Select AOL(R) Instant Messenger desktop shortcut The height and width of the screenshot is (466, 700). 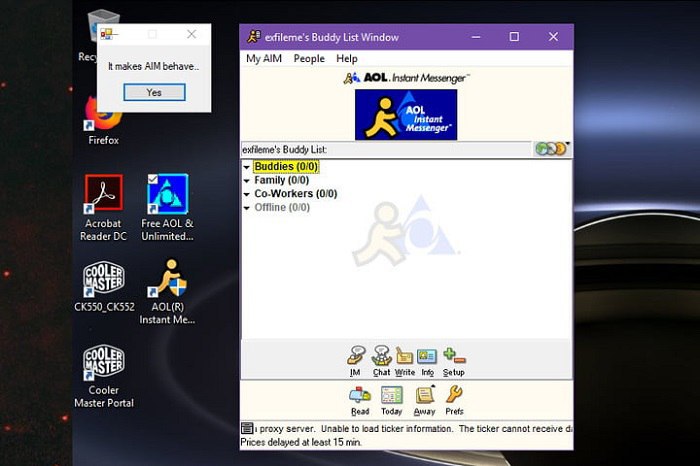(x=167, y=291)
